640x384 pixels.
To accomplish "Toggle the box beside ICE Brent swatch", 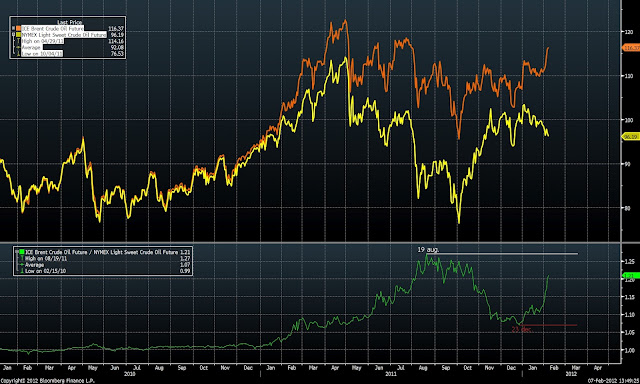I will (x=13, y=28).
